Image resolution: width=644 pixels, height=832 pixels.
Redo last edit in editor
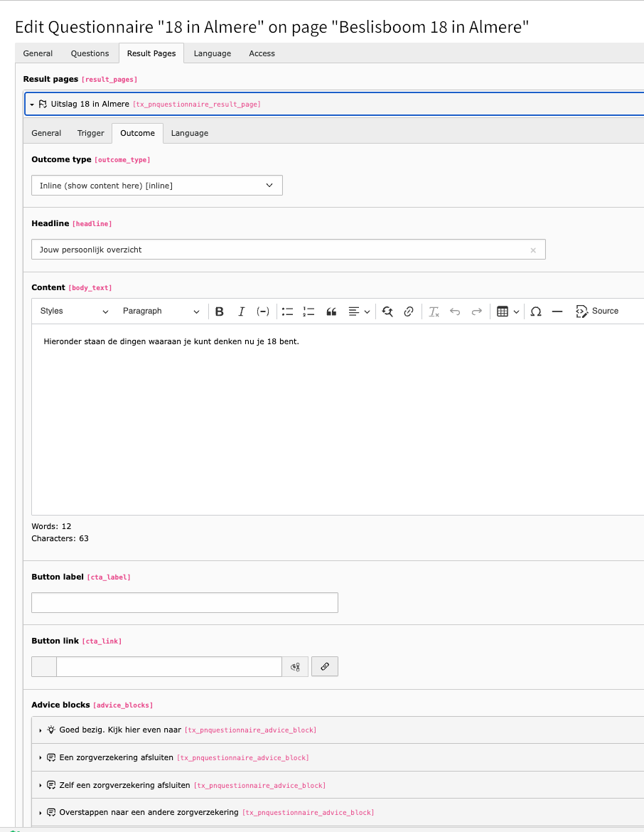[x=477, y=311]
